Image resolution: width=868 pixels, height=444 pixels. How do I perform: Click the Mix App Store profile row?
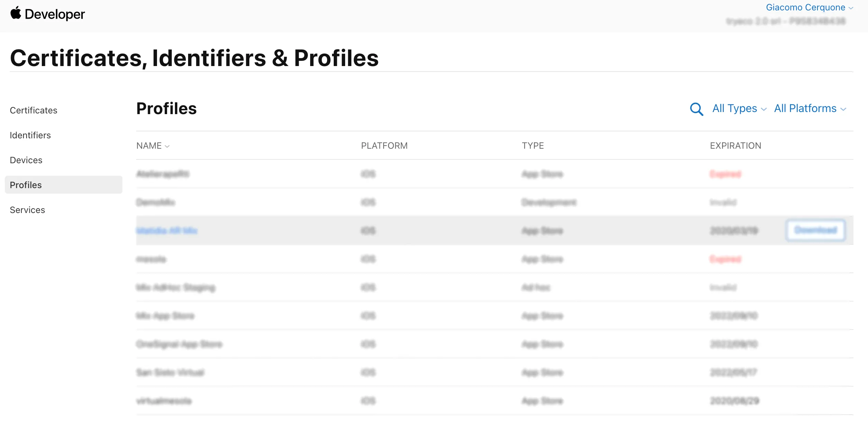[x=165, y=316]
